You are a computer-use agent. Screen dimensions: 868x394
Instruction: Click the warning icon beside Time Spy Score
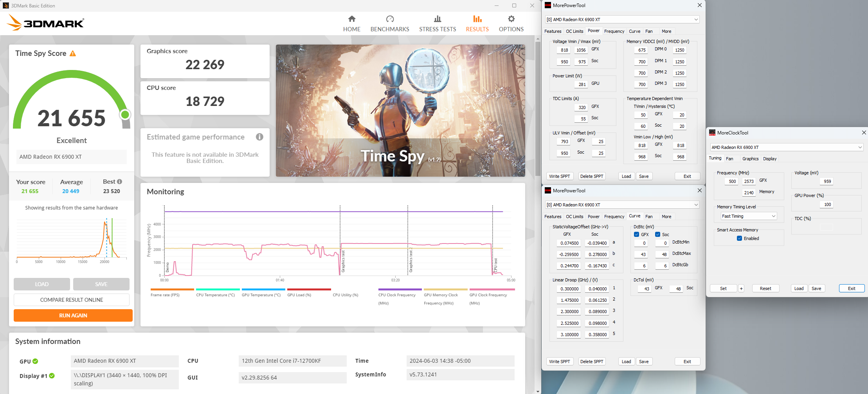(73, 53)
